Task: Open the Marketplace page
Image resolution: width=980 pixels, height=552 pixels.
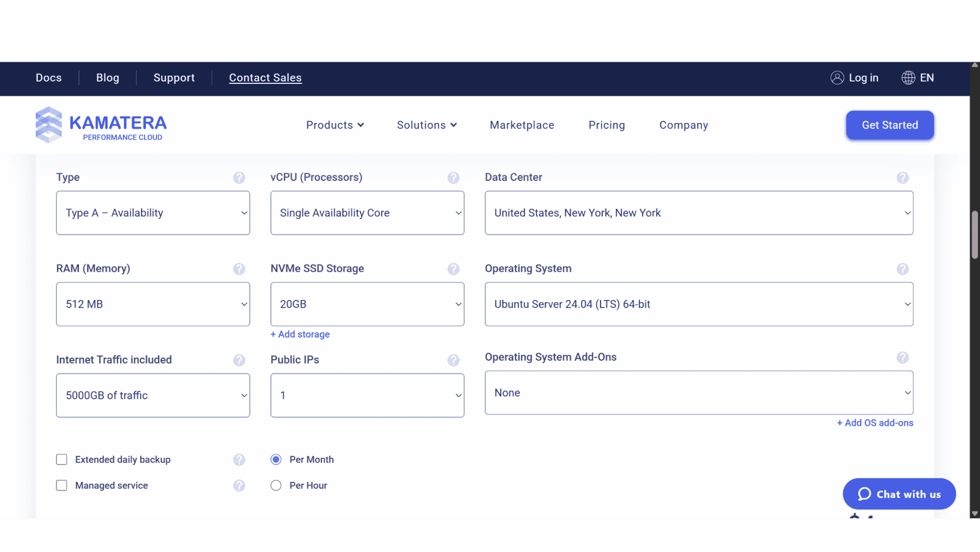Action: [x=522, y=125]
